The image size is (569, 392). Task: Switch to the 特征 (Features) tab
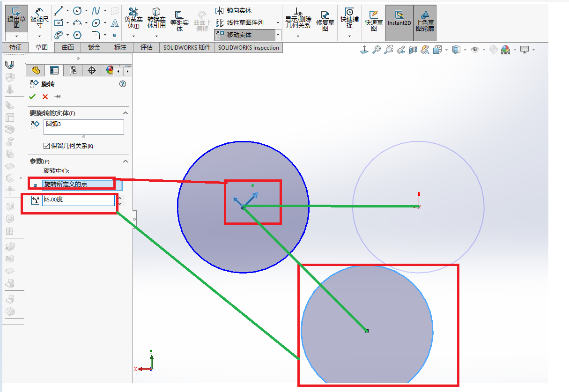coord(15,47)
